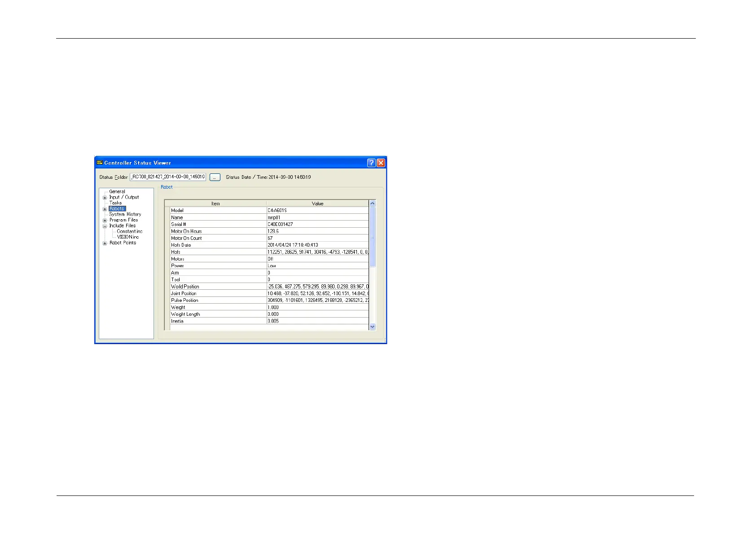Click the Power value Low
756x535 pixels.
(272, 265)
